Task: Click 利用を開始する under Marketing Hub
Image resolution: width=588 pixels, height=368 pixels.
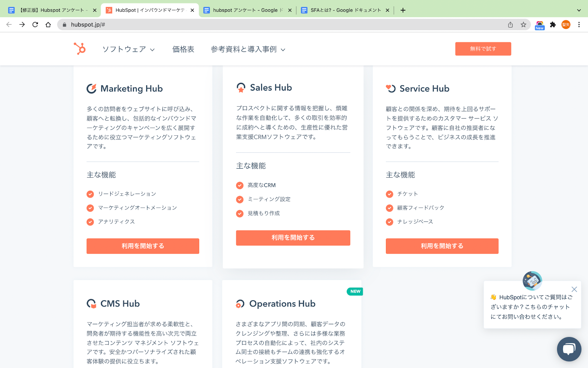Action: [143, 246]
